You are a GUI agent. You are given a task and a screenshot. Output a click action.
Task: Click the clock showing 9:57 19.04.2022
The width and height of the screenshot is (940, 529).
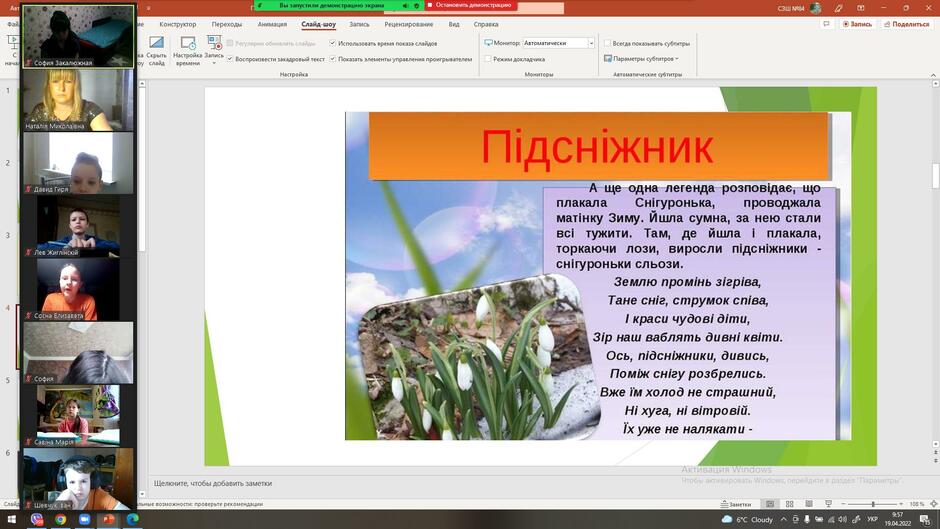click(x=897, y=519)
